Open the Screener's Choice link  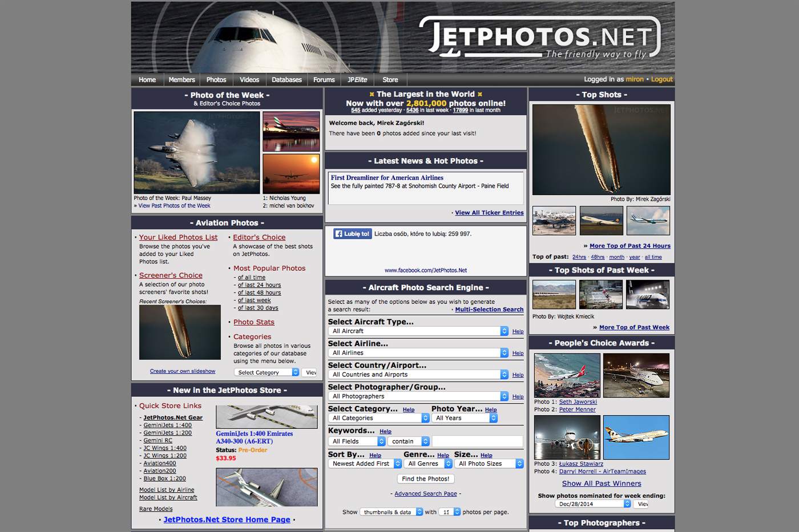click(171, 275)
